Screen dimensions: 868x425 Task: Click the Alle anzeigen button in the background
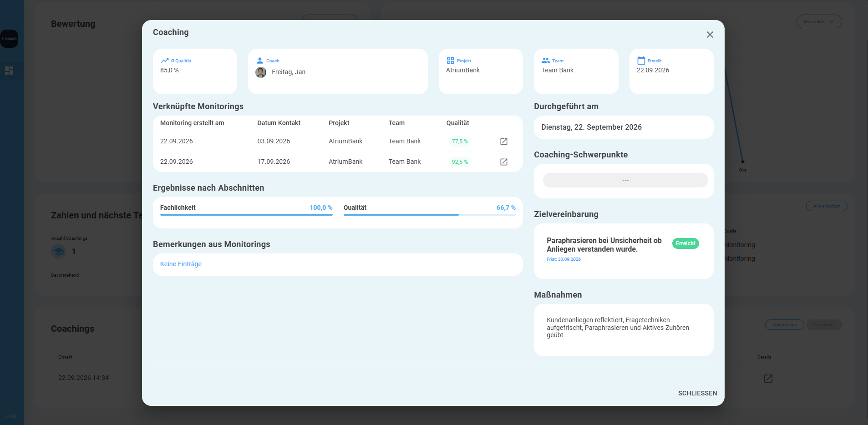827,206
